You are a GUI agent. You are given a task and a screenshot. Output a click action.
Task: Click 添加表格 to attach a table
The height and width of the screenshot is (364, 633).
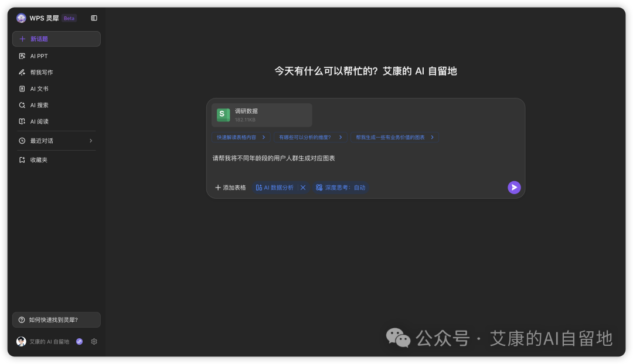click(230, 187)
